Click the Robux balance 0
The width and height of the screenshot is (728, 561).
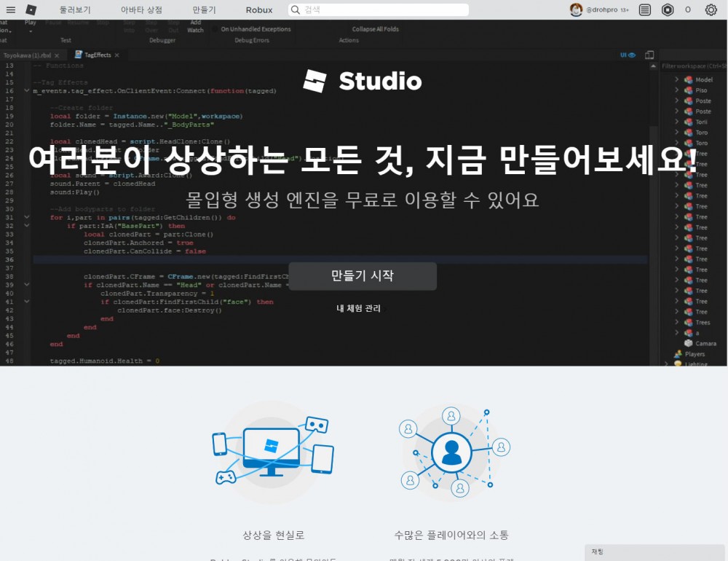[x=688, y=9]
